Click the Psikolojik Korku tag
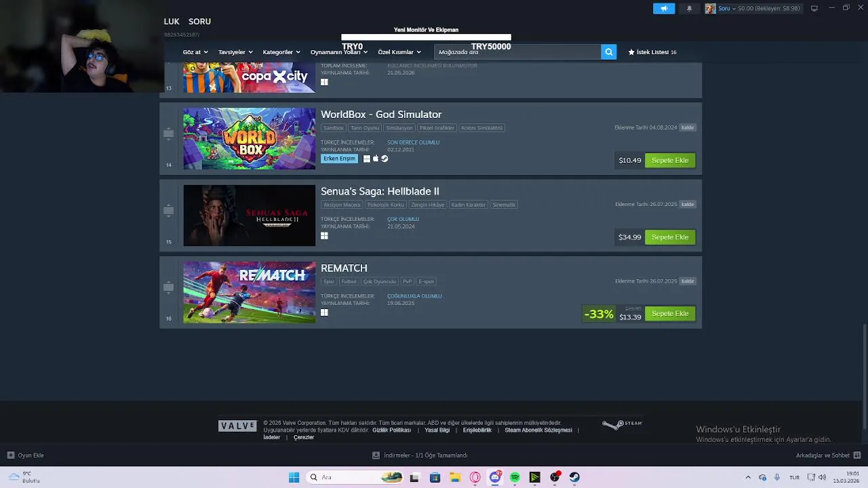 click(385, 205)
